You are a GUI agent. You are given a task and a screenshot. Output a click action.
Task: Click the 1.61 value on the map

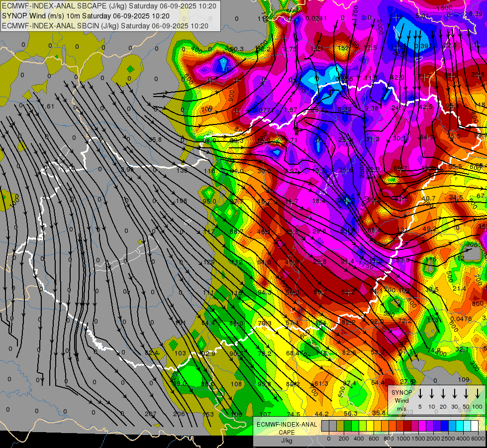point(48,107)
